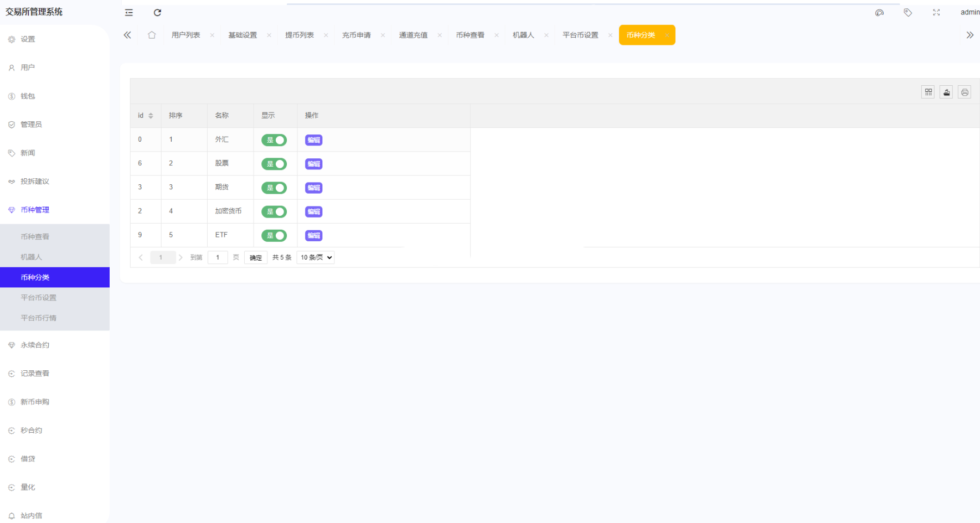Toggle display switch for 外汇 row
Screen dimensions: 980x523
274,140
